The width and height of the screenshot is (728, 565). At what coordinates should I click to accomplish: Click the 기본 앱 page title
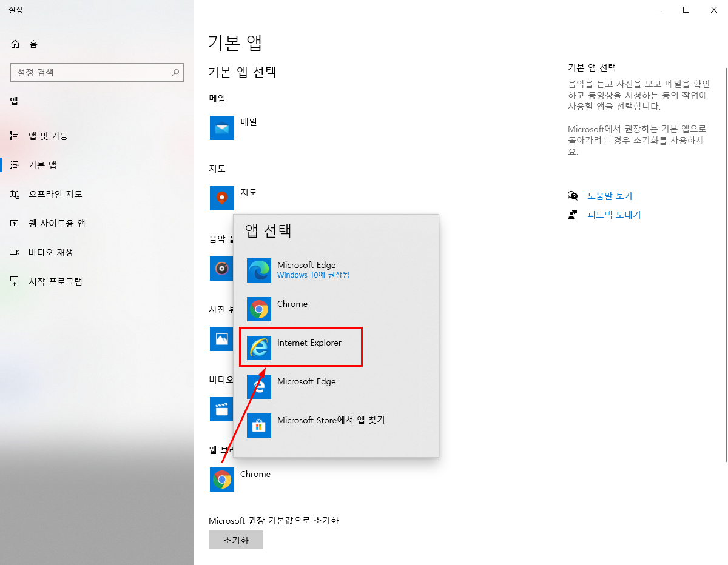click(235, 42)
